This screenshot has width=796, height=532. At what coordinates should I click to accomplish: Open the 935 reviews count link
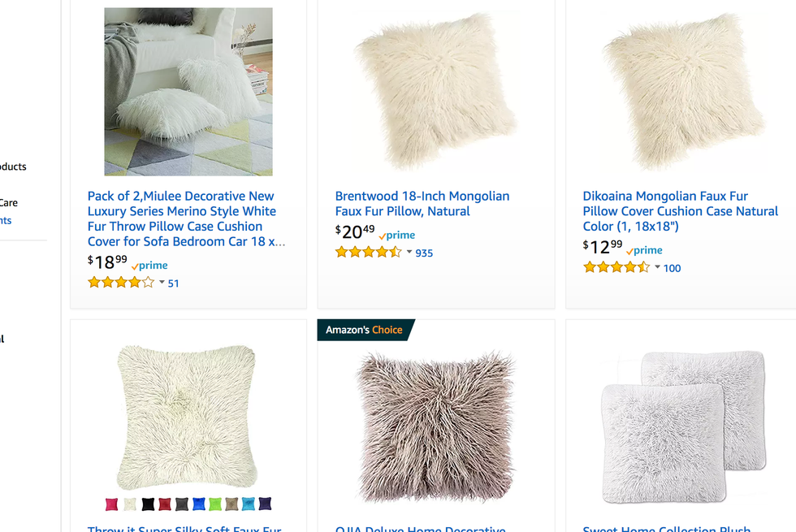pyautogui.click(x=424, y=253)
